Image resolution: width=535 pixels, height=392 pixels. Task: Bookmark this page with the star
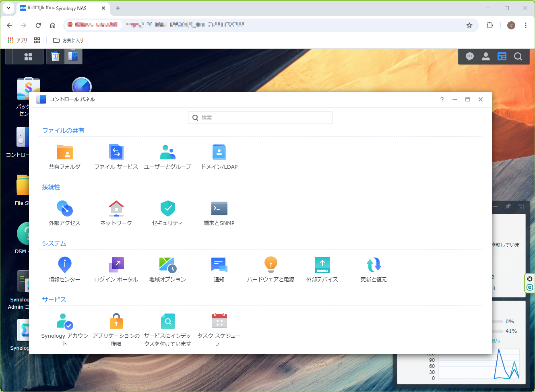[x=469, y=25]
